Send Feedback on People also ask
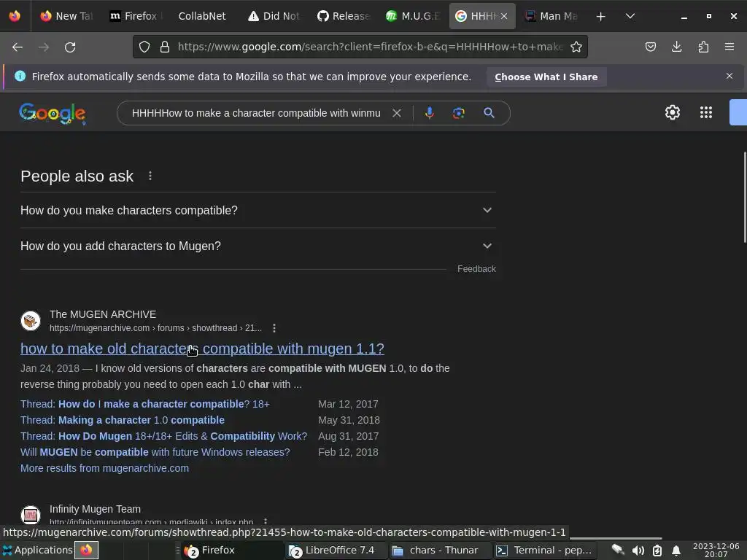The image size is (747, 560). 476,269
